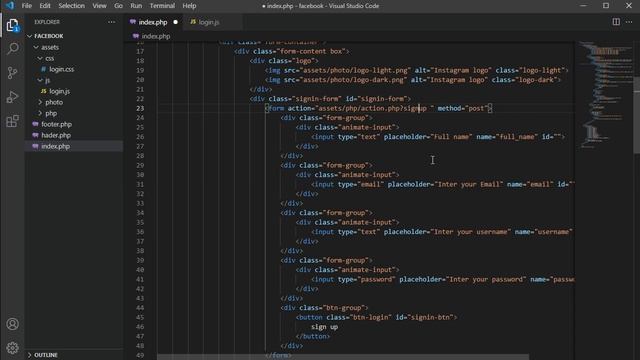Open the File menu
Image resolution: width=640 pixels, height=360 pixels.
pyautogui.click(x=27, y=6)
